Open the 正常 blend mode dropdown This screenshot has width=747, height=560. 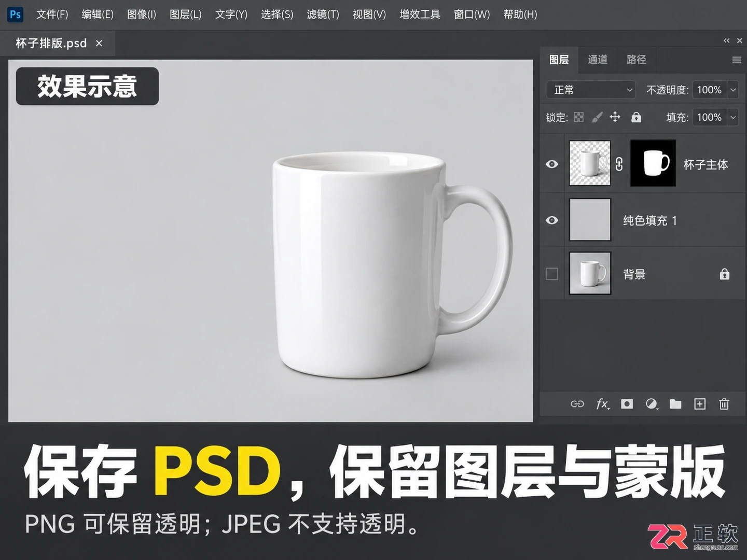tap(591, 90)
